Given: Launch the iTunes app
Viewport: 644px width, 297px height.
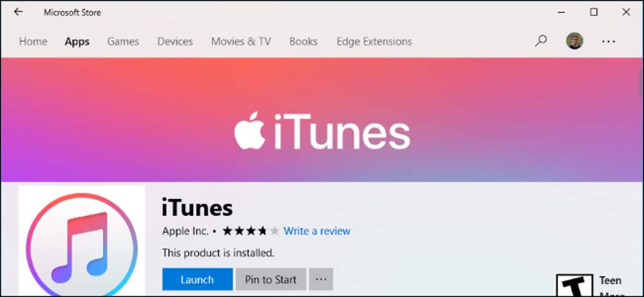Looking at the screenshot, I should (197, 280).
